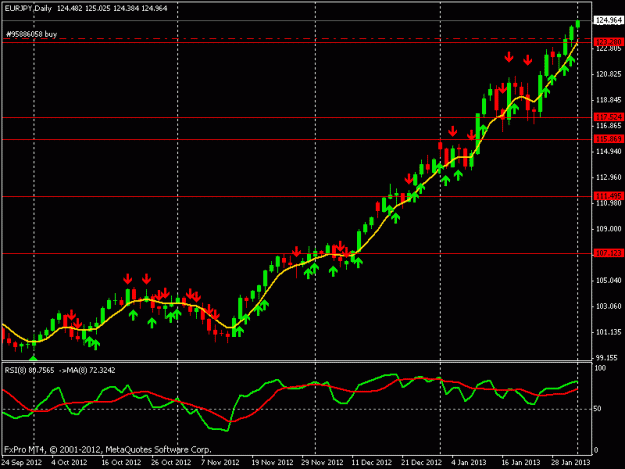
Task: Click the 28 Jan 2013 date label
Action: point(570,463)
